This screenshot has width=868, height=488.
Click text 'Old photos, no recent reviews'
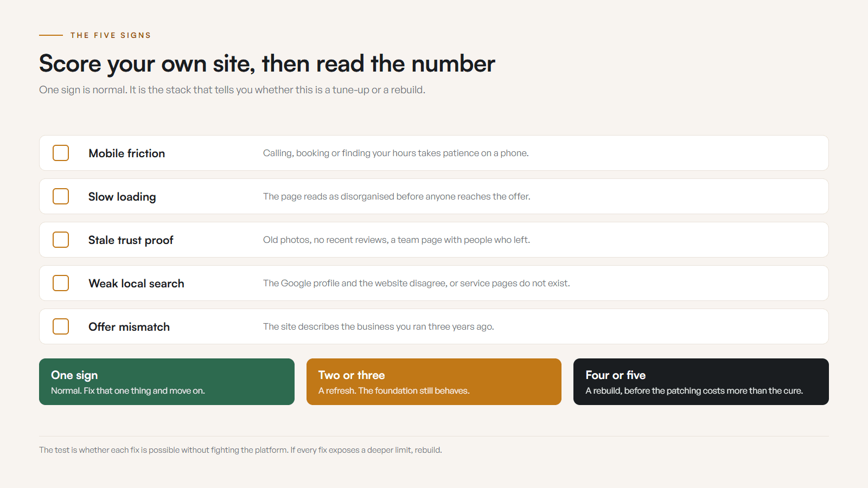[325, 240]
